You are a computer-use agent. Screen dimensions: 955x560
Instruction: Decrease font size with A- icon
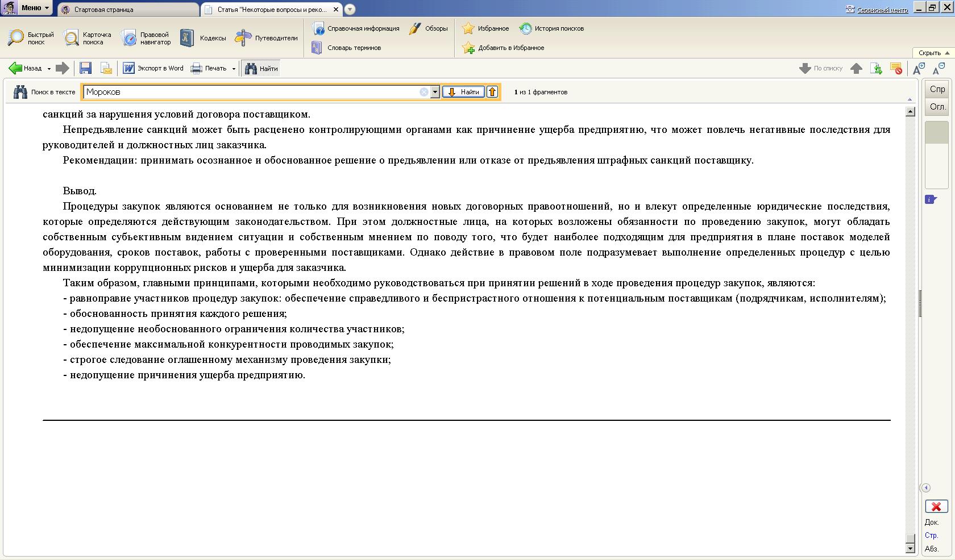tap(938, 69)
